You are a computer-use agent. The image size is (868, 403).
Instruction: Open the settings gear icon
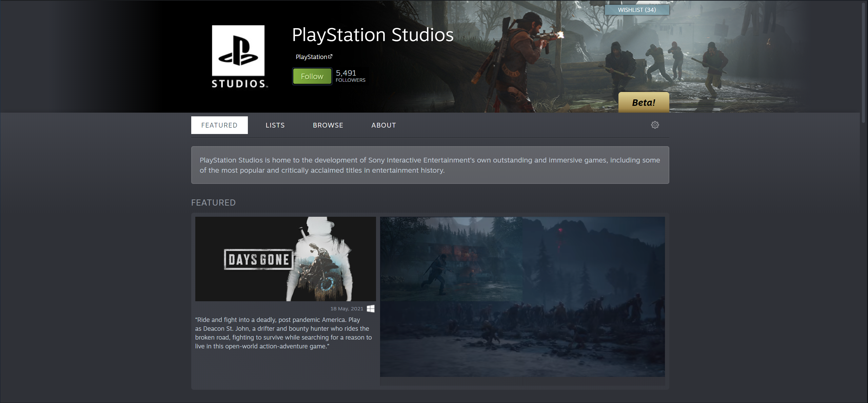[x=655, y=125]
